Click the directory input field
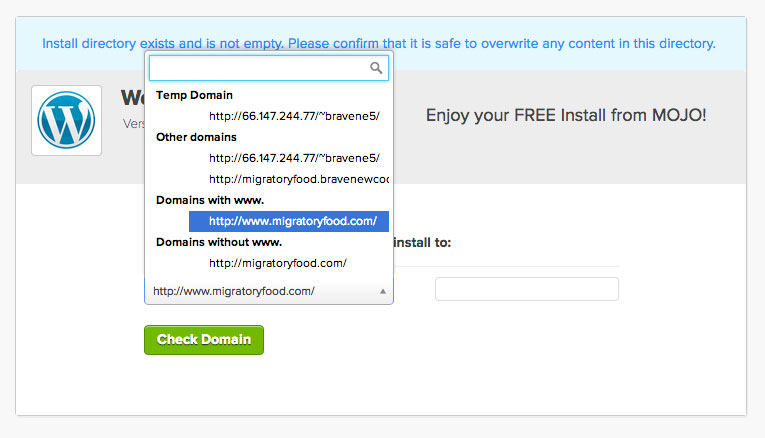 point(527,289)
